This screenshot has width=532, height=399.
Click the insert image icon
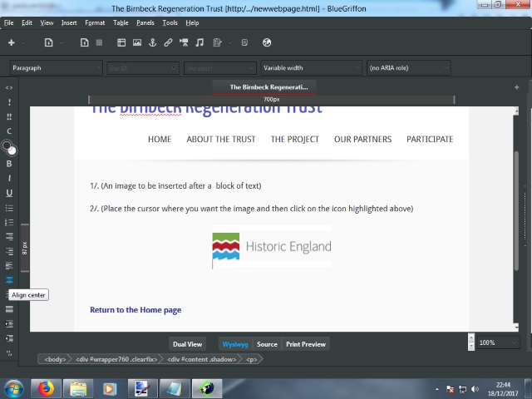137,42
